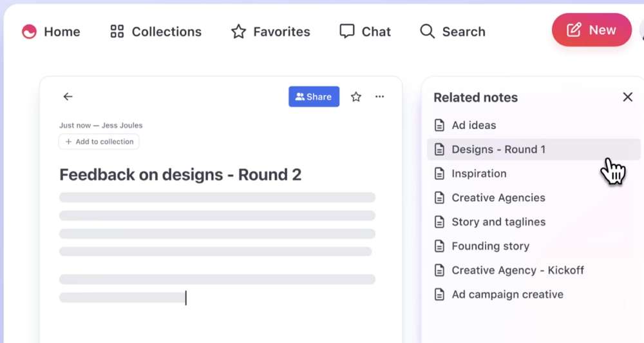The image size is (644, 343).
Task: Open the Ad ideas related note
Action: point(473,125)
